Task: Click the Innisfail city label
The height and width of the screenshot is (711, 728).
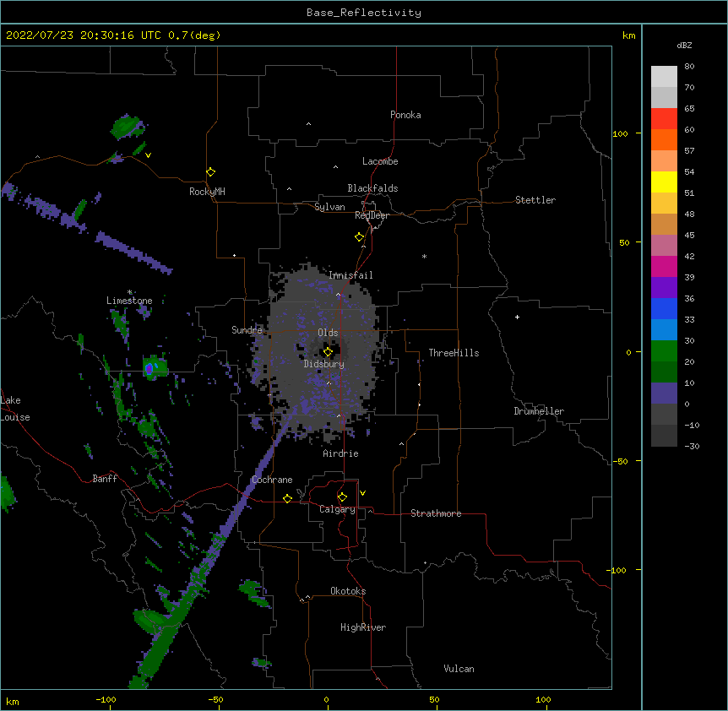Action: coord(350,275)
